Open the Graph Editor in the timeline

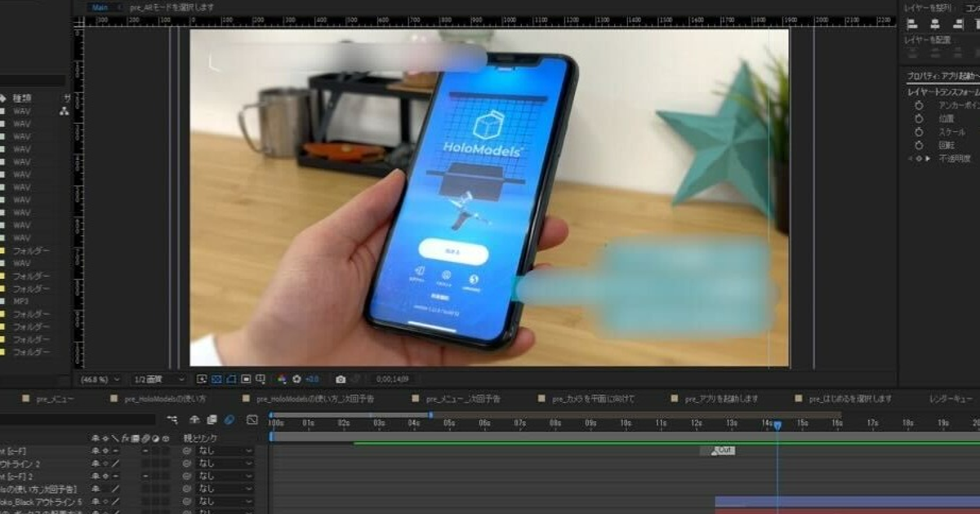point(252,419)
